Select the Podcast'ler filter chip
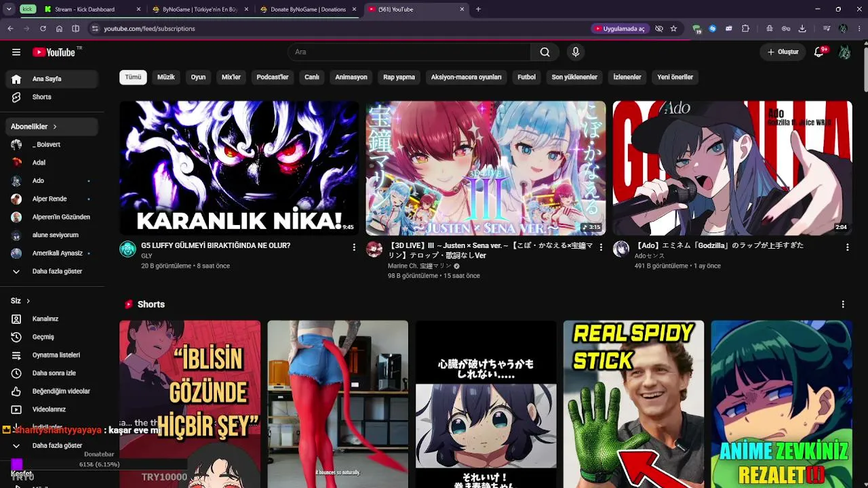868x488 pixels. (273, 77)
